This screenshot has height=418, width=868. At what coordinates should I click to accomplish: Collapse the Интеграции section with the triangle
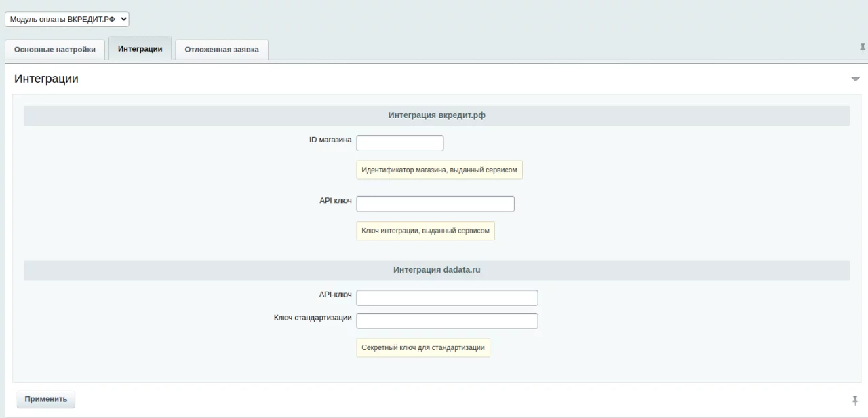pos(855,79)
